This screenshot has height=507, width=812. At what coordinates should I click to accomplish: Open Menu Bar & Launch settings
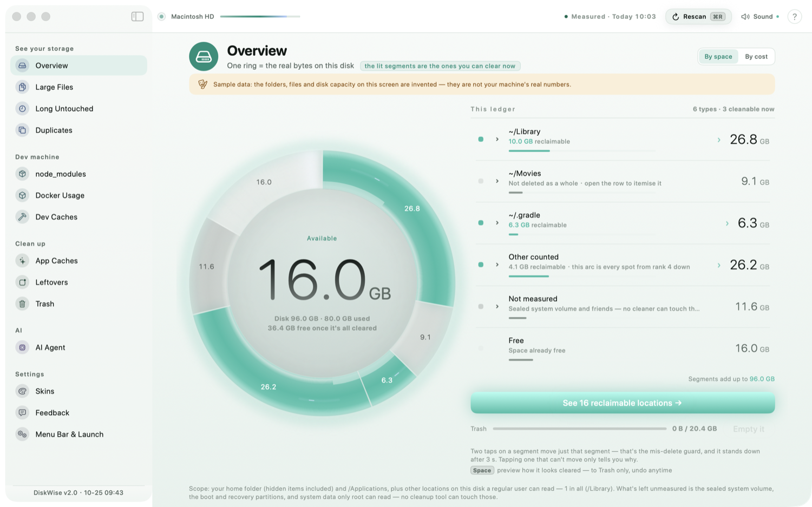click(78, 434)
